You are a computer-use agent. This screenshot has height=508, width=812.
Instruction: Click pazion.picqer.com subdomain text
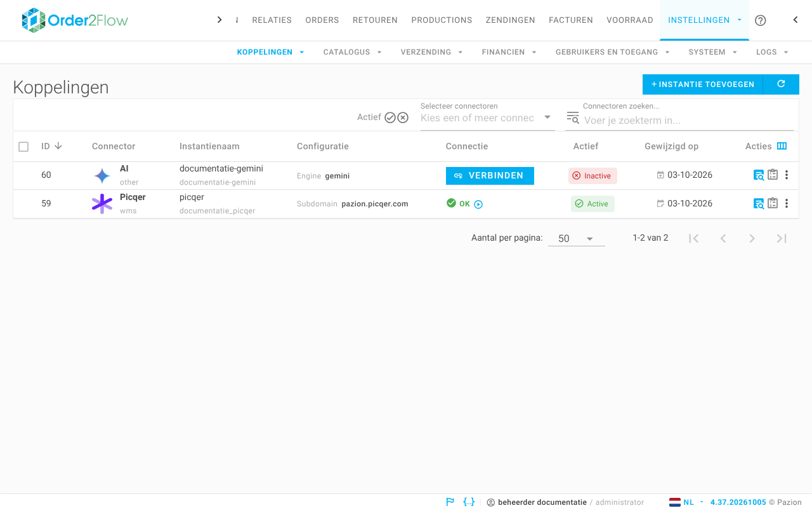click(375, 204)
